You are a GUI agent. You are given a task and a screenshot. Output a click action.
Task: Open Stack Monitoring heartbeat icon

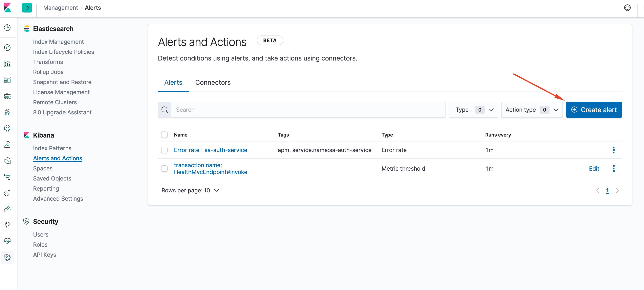pos(7,241)
